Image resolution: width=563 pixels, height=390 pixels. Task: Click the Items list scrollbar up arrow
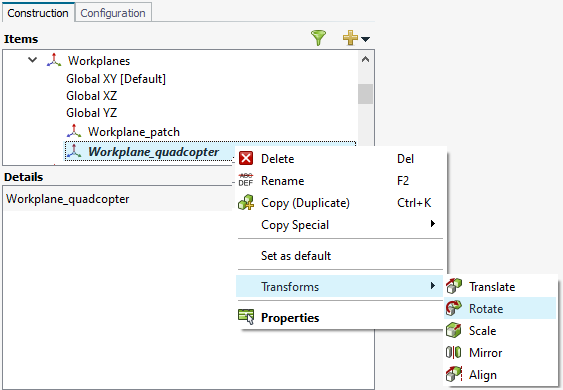(x=366, y=60)
